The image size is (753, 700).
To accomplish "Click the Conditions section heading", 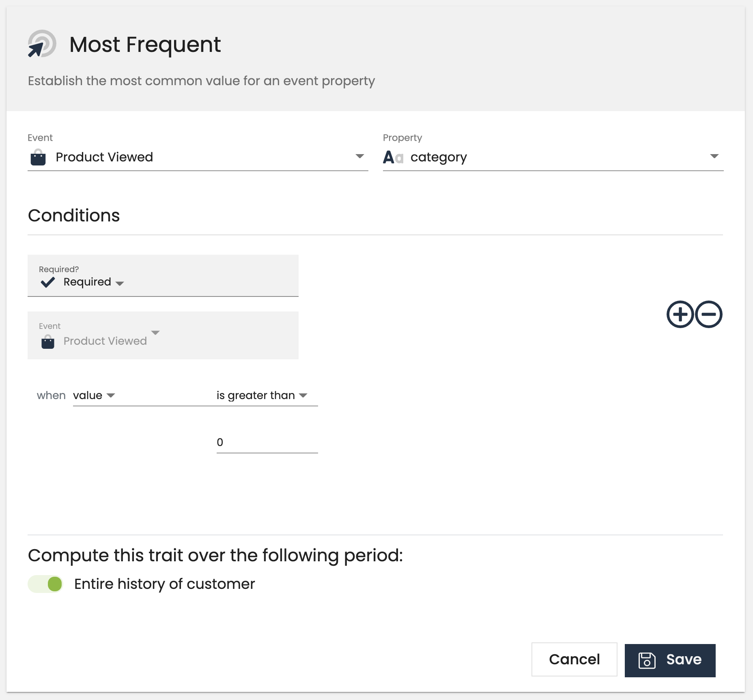I will point(74,215).
